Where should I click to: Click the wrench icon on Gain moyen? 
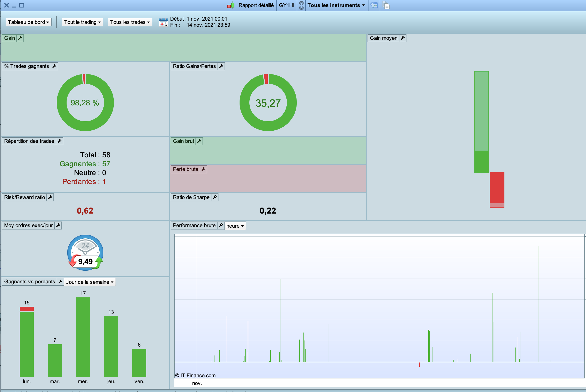click(x=403, y=38)
